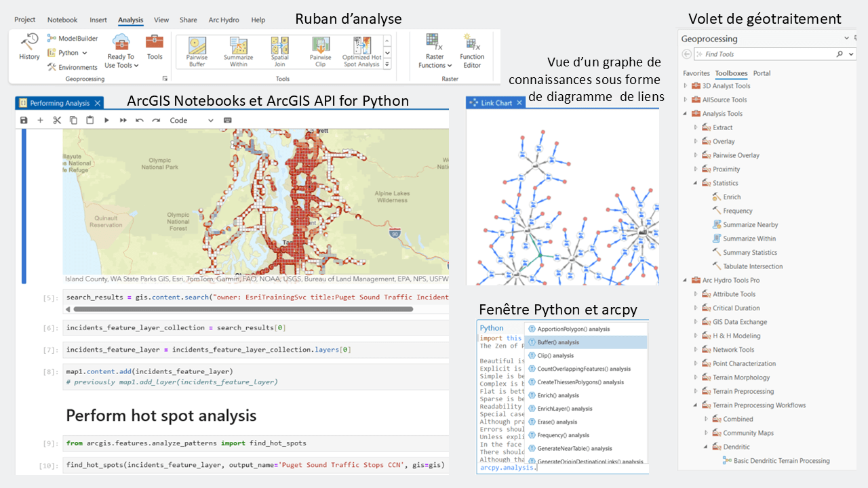Change cell type via Code dropdown
868x488 pixels.
click(x=191, y=120)
